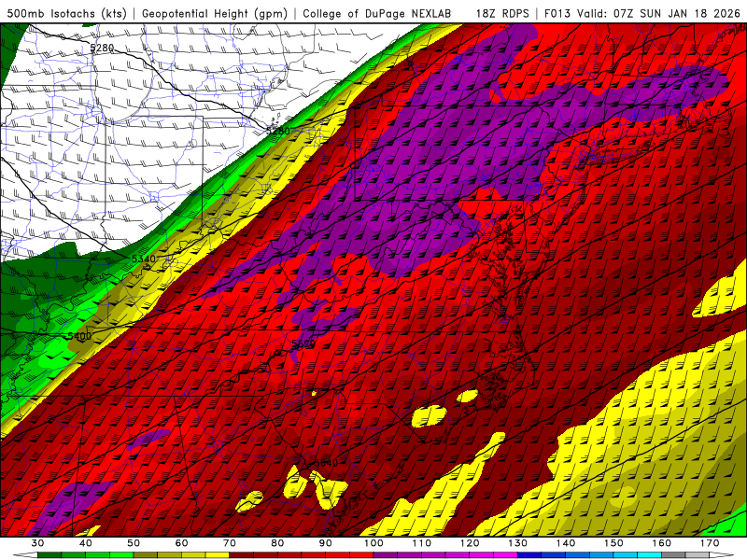Image resolution: width=747 pixels, height=560 pixels.
Task: Click the 5400 height contour label
Action: [79, 336]
